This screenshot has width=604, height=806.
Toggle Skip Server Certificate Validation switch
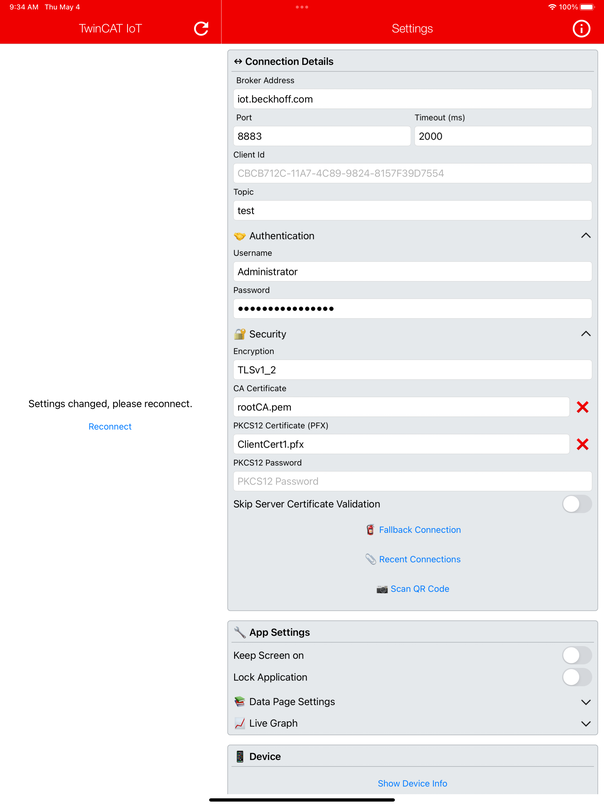[x=577, y=504]
